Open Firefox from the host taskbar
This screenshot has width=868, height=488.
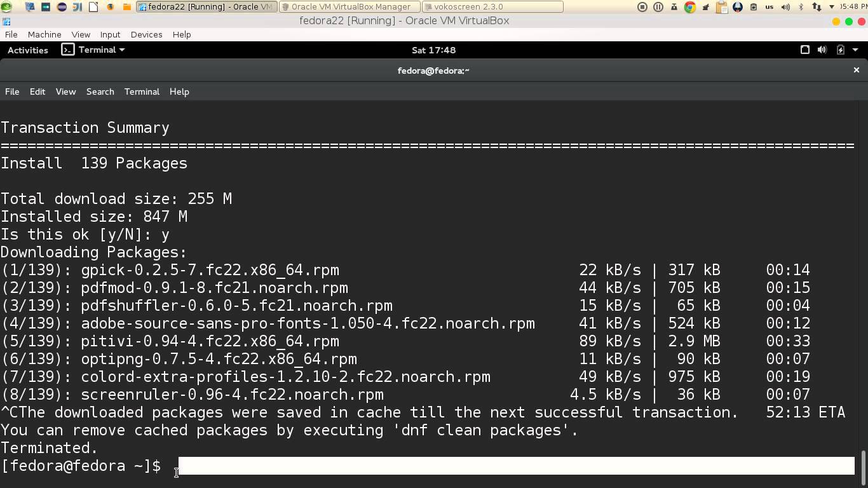111,7
